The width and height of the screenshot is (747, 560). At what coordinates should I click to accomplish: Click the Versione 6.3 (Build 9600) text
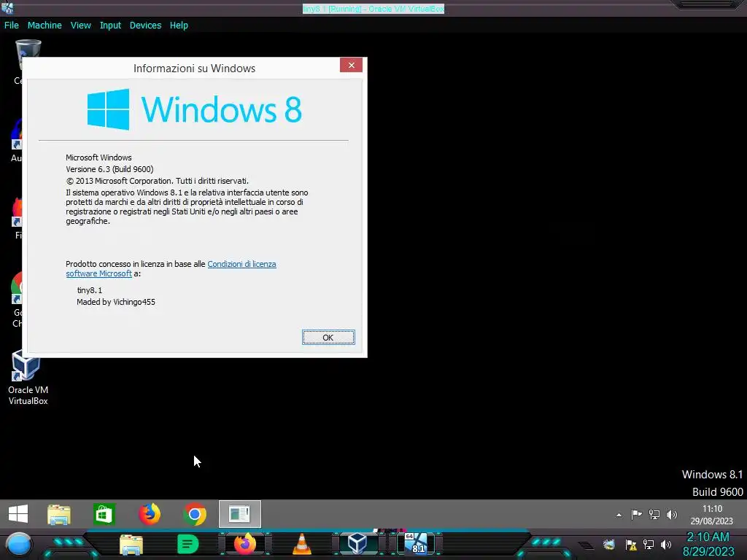(x=109, y=169)
